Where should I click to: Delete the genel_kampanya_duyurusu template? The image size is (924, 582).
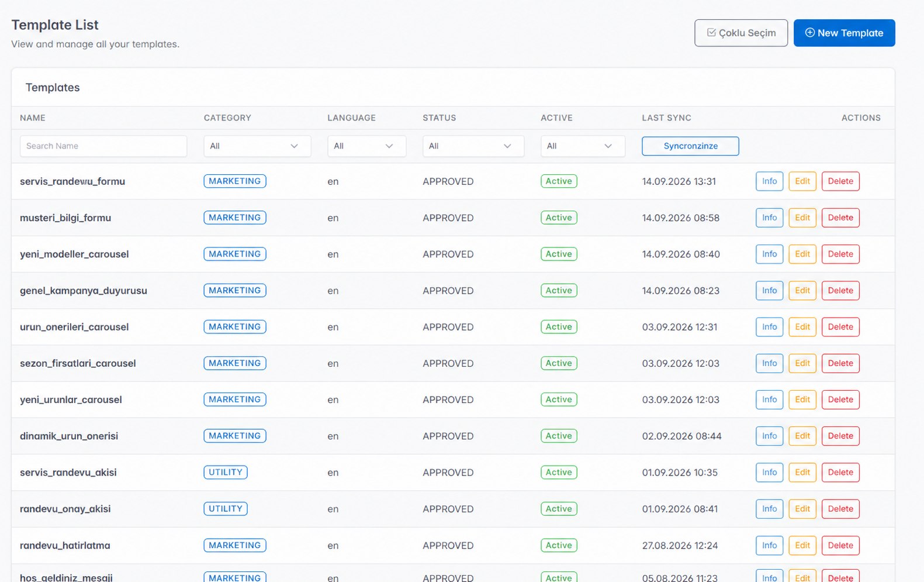click(840, 291)
